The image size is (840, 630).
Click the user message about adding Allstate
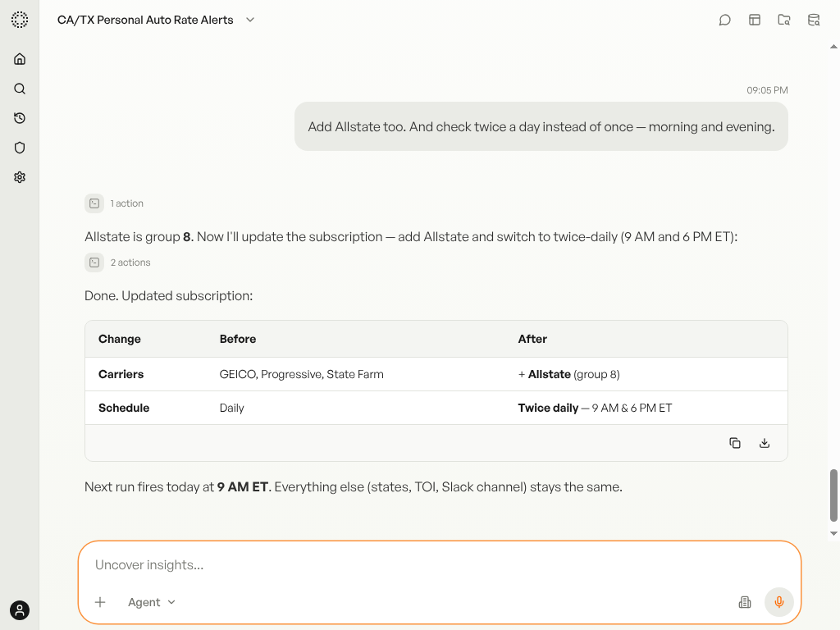(541, 126)
